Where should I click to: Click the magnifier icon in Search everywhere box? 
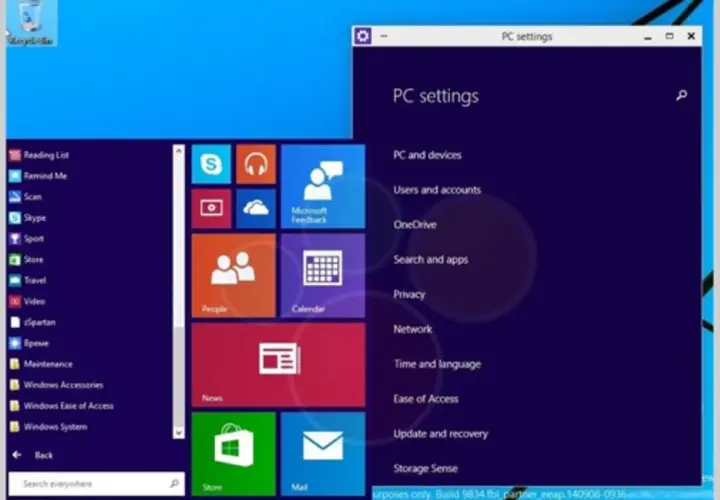click(x=174, y=483)
